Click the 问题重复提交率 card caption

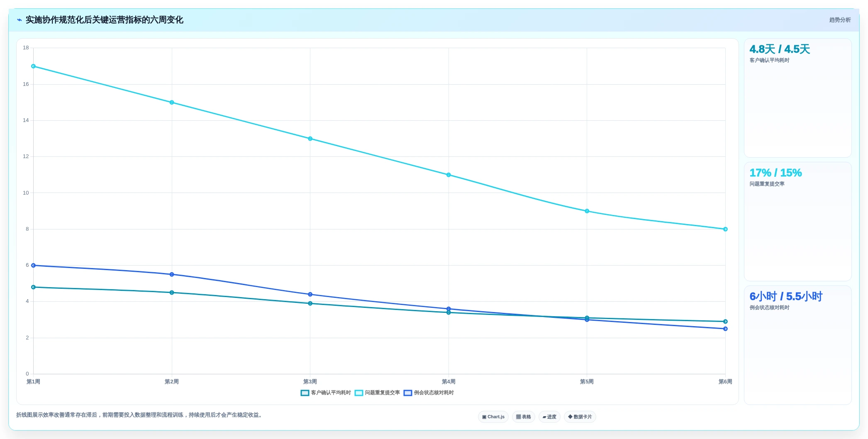[x=767, y=184]
